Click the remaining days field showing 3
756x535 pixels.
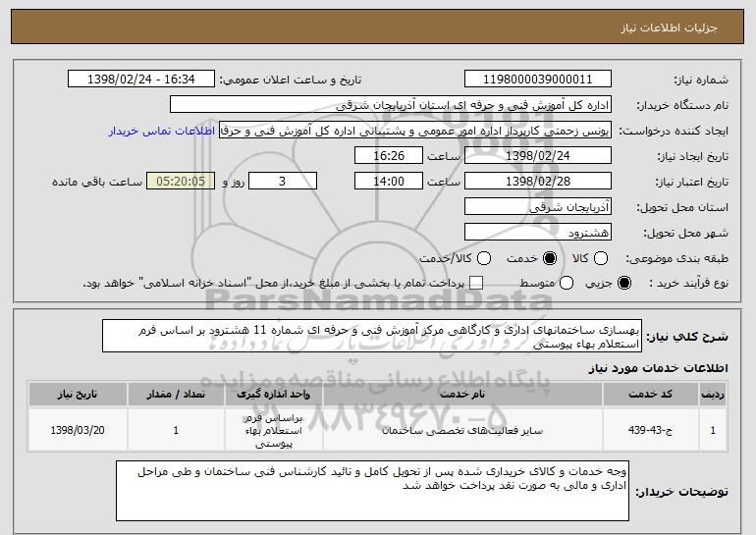click(283, 182)
